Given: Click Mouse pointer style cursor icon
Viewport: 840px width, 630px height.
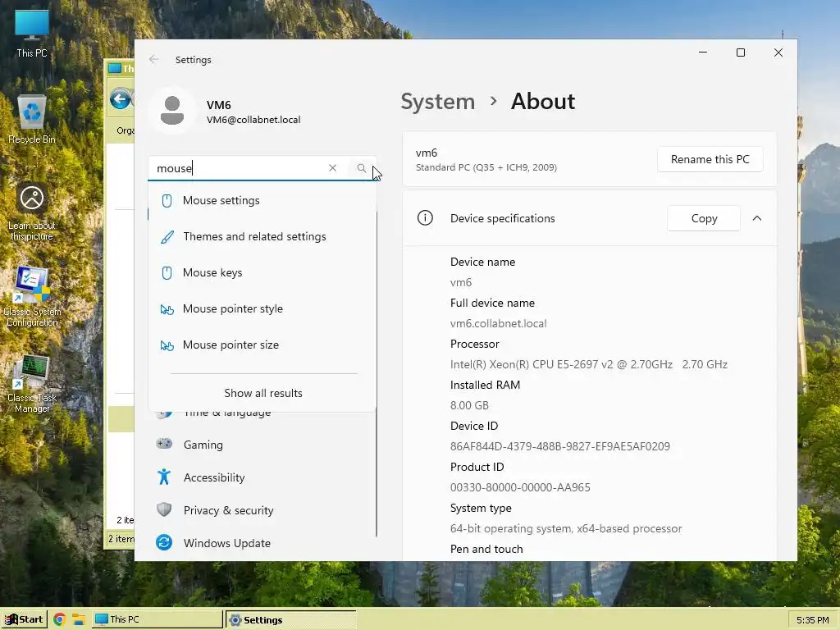Looking at the screenshot, I should (x=167, y=309).
